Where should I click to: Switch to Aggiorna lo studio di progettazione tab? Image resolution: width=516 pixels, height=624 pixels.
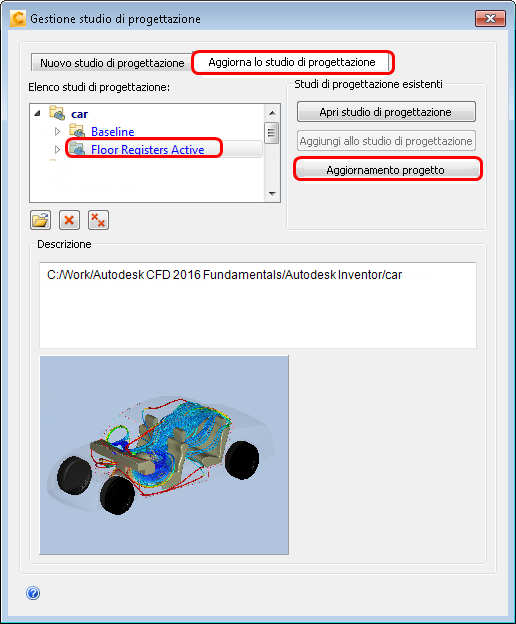(x=292, y=62)
